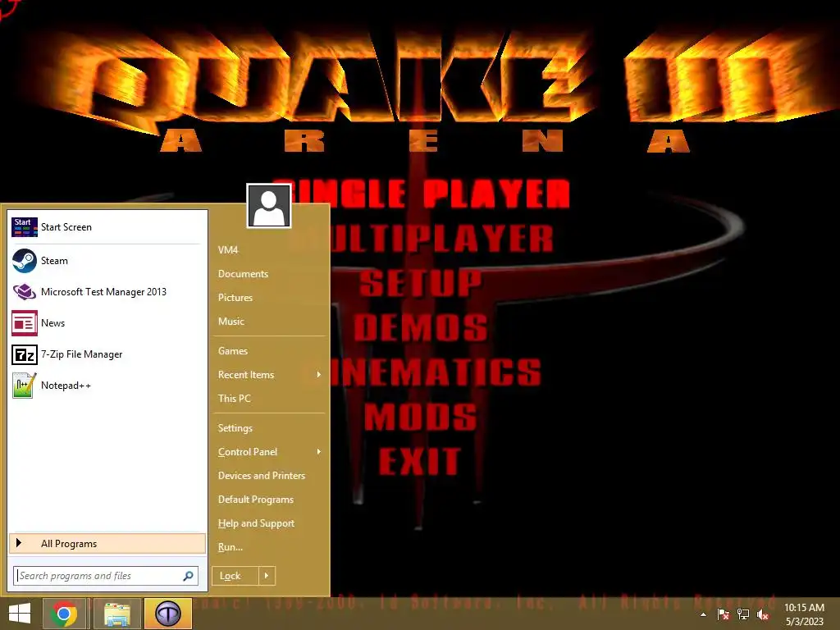Open the Start Screen shortcut
Image resolution: width=840 pixels, height=630 pixels.
[107, 227]
